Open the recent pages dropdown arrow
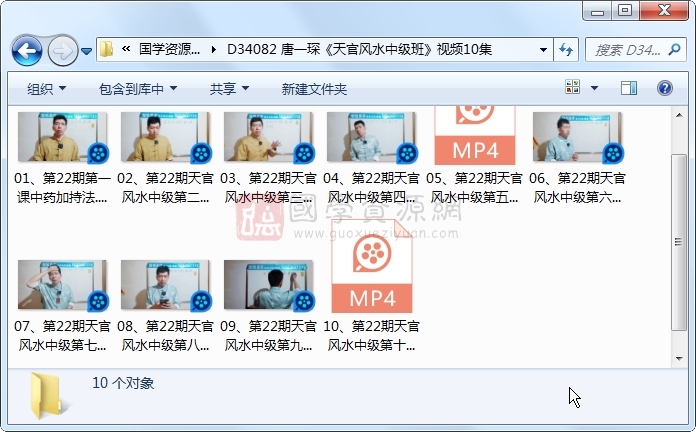The image size is (696, 432). 87,52
